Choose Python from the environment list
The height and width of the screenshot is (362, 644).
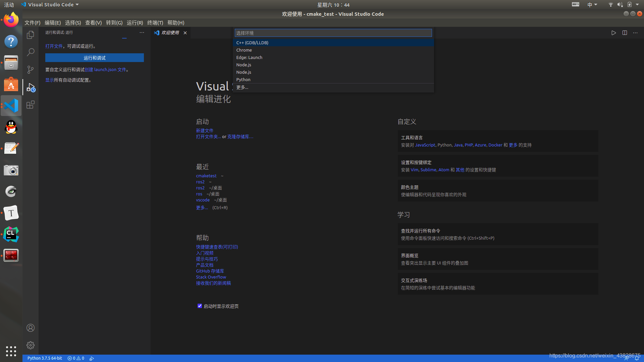point(243,79)
